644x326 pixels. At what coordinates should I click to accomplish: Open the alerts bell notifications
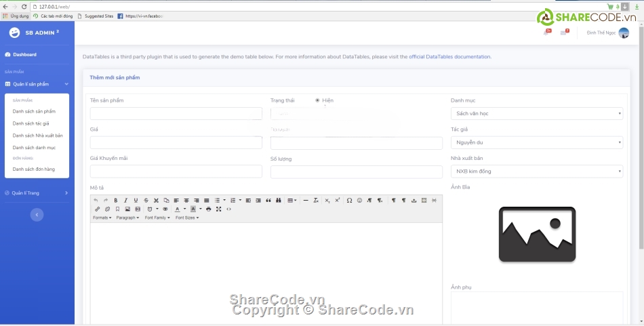point(546,33)
